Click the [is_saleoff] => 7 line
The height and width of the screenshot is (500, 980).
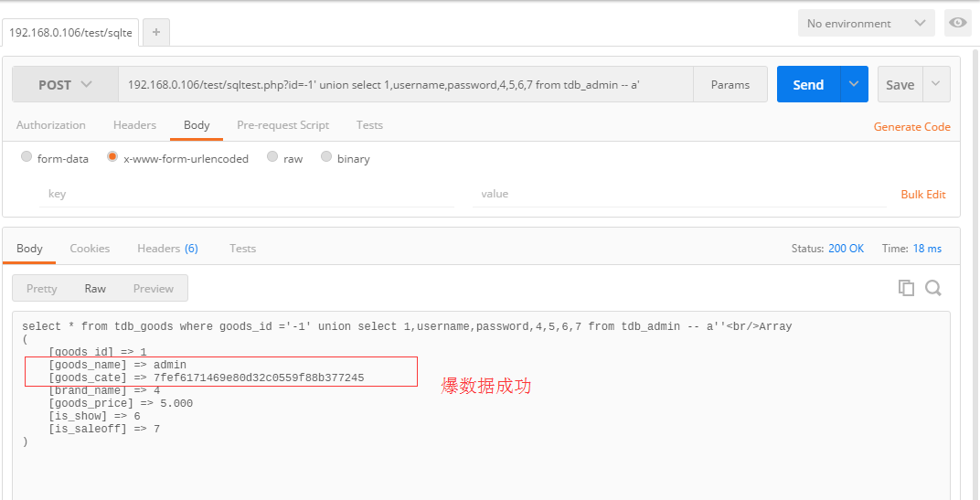coord(104,429)
